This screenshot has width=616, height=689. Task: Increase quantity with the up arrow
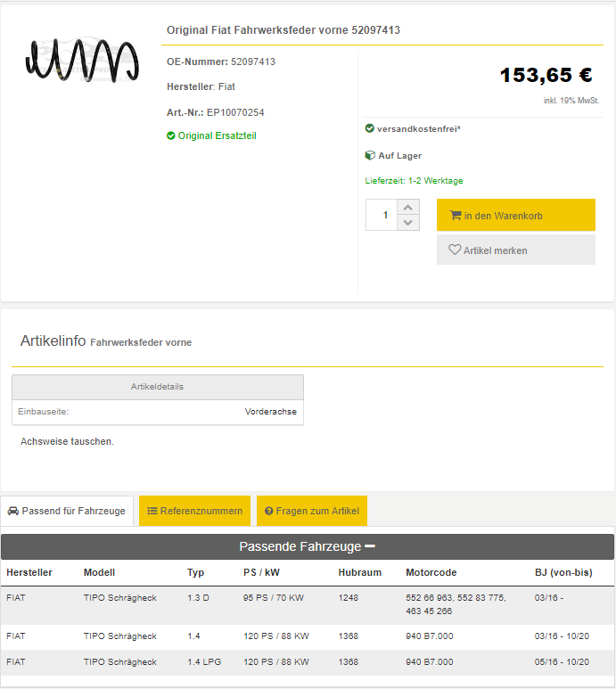point(407,208)
